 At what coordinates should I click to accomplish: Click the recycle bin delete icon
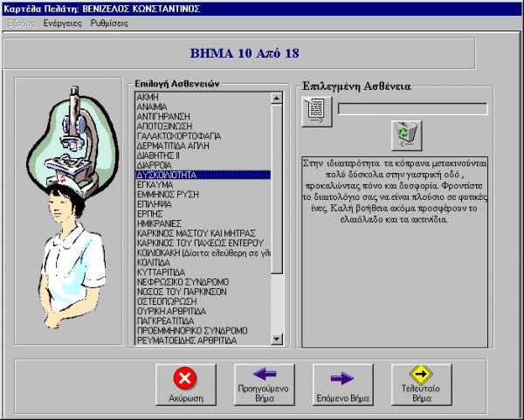pos(404,133)
